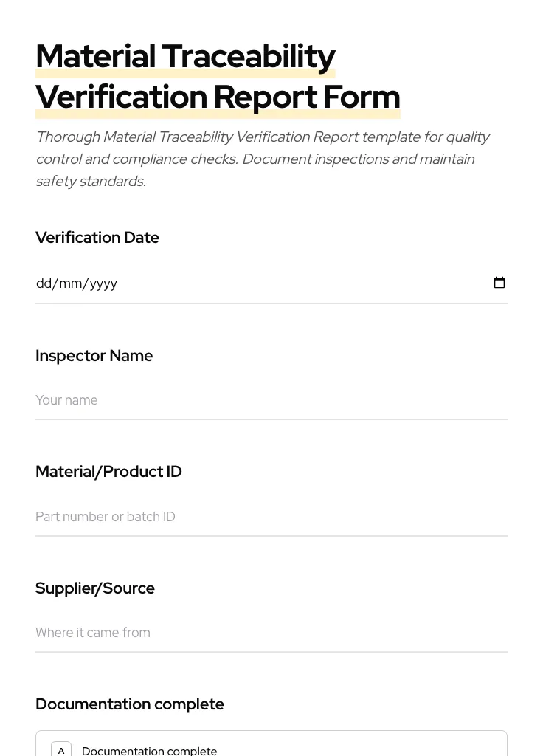This screenshot has width=543, height=756.
Task: Click the Supplier/Source section label
Action: [x=95, y=588]
